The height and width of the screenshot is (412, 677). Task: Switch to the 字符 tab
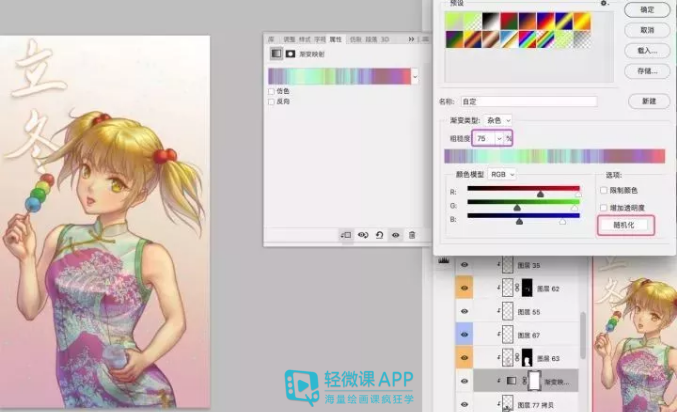[x=320, y=39]
